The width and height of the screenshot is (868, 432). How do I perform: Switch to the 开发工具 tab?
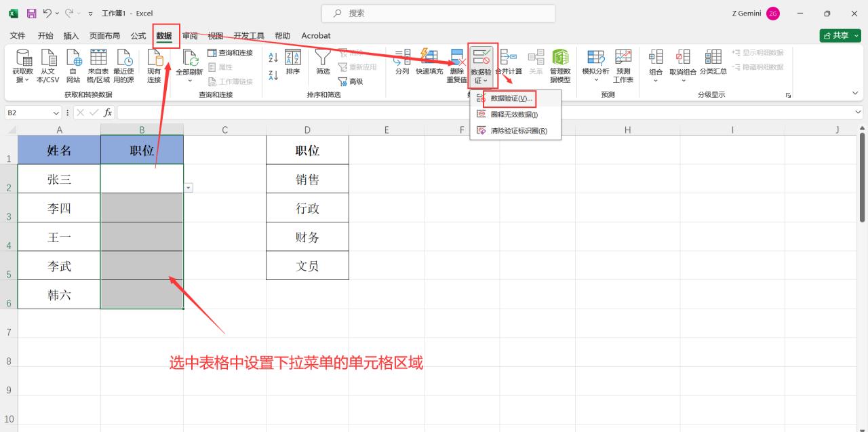pos(249,36)
